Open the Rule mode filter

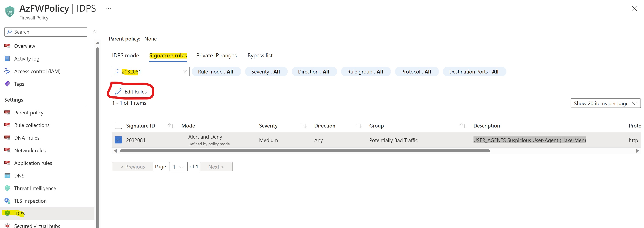(x=216, y=72)
